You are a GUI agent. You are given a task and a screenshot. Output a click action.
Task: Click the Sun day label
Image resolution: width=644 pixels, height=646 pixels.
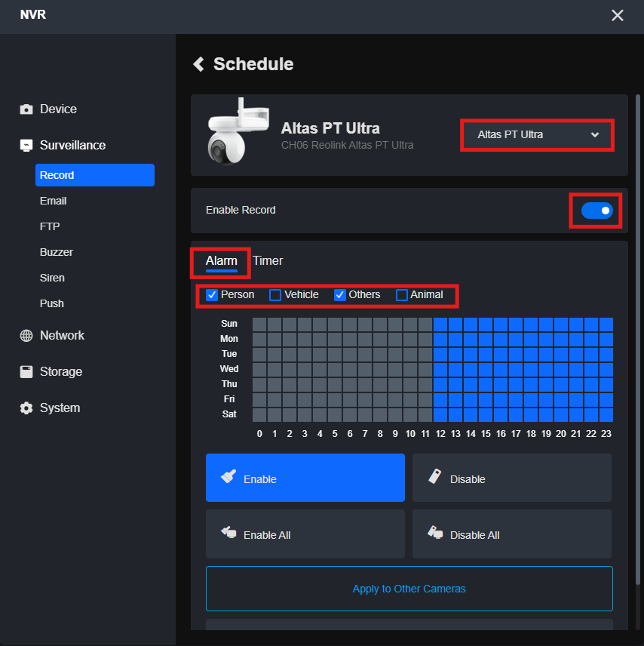pyautogui.click(x=229, y=324)
